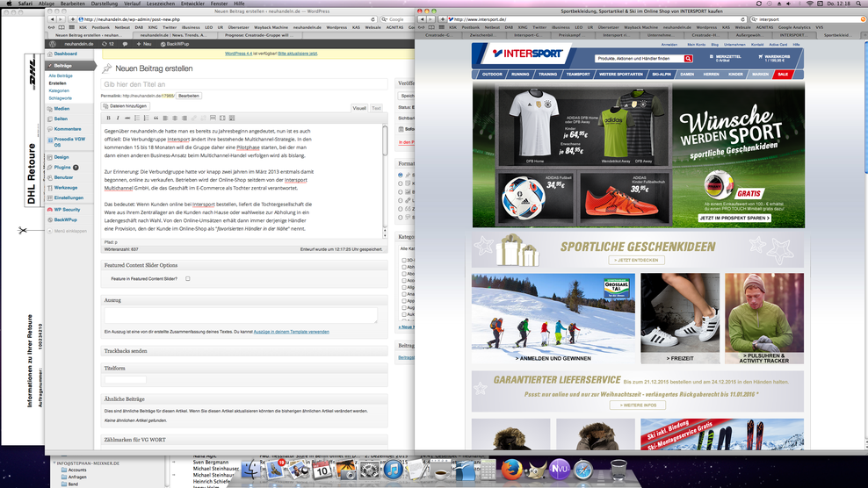Viewport: 868px width, 488px height.
Task: Select the third Format radio option
Action: [401, 192]
